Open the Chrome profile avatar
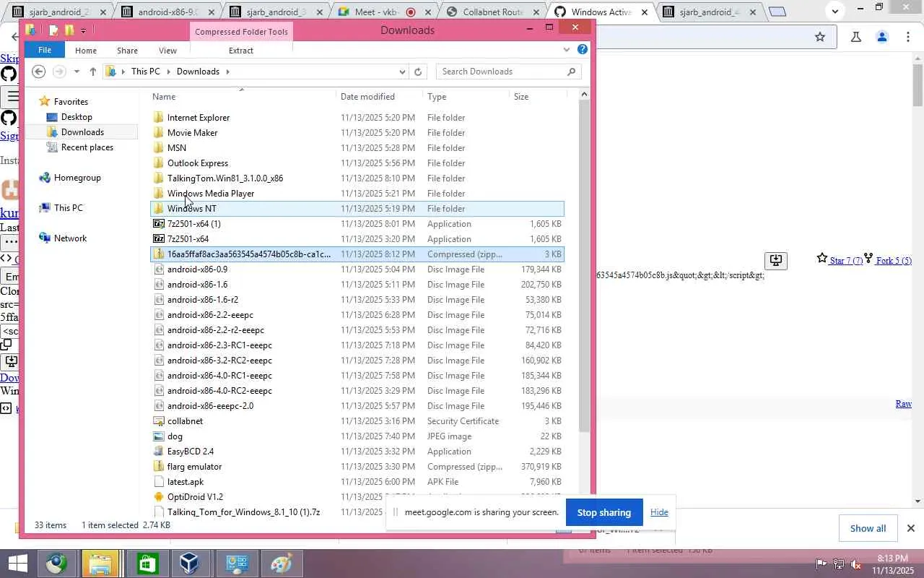 tap(882, 37)
